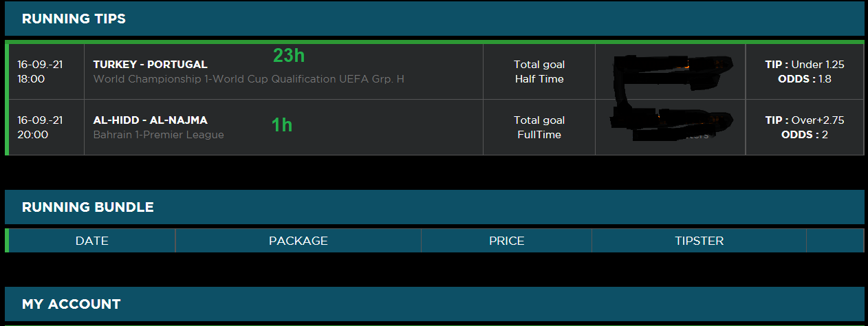Select the Total goal Half Time cell
The width and height of the screenshot is (868, 326).
(539, 72)
